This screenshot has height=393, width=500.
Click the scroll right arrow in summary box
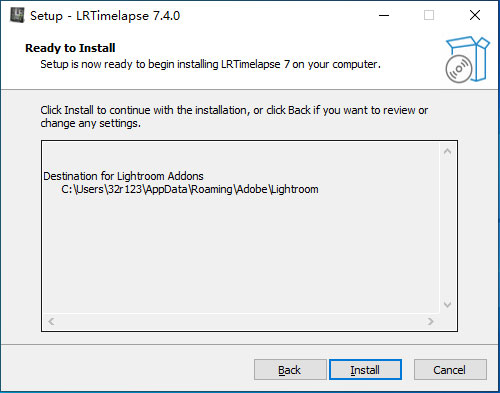(x=430, y=321)
